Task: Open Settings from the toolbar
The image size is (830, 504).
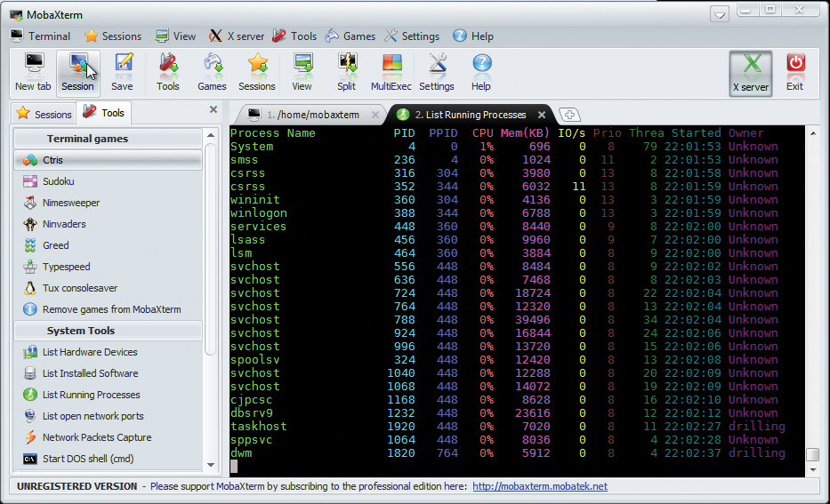Action: 437,73
